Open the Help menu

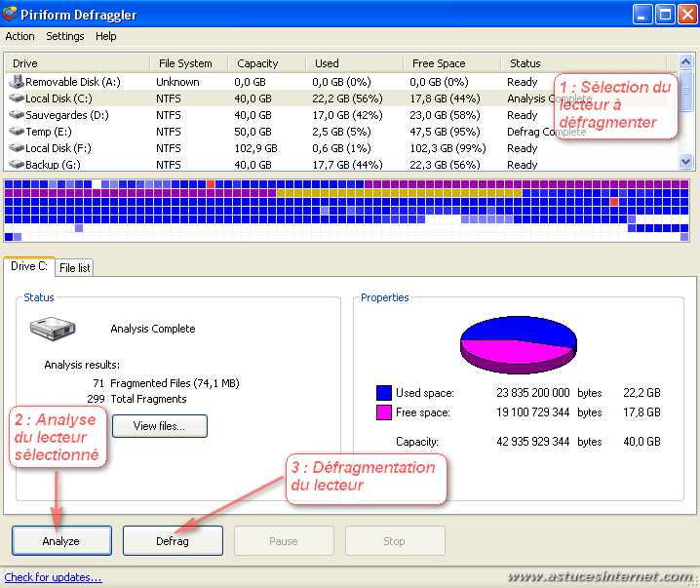(x=106, y=36)
